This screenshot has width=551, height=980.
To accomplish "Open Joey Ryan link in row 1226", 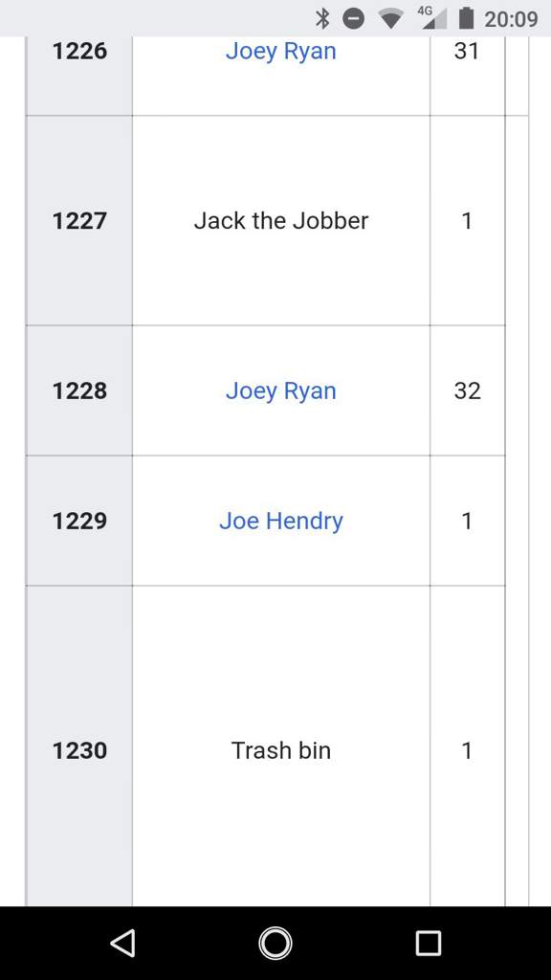I will 281,52.
